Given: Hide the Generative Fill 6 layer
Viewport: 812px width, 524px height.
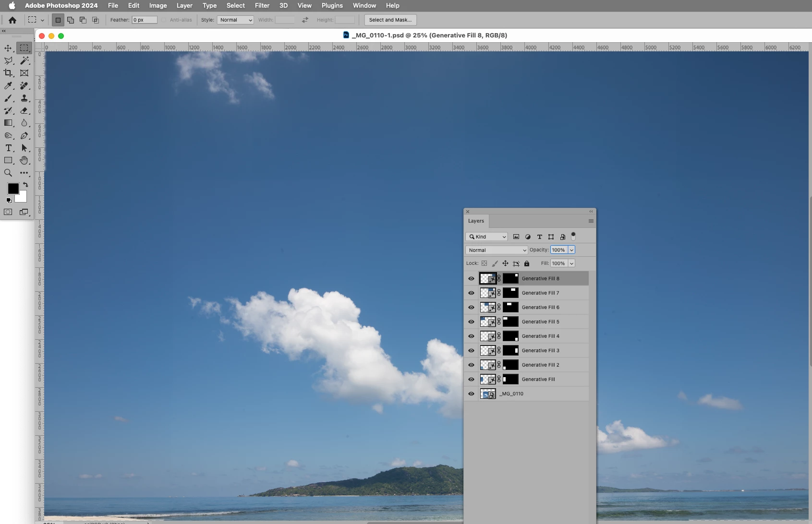Looking at the screenshot, I should click(471, 307).
